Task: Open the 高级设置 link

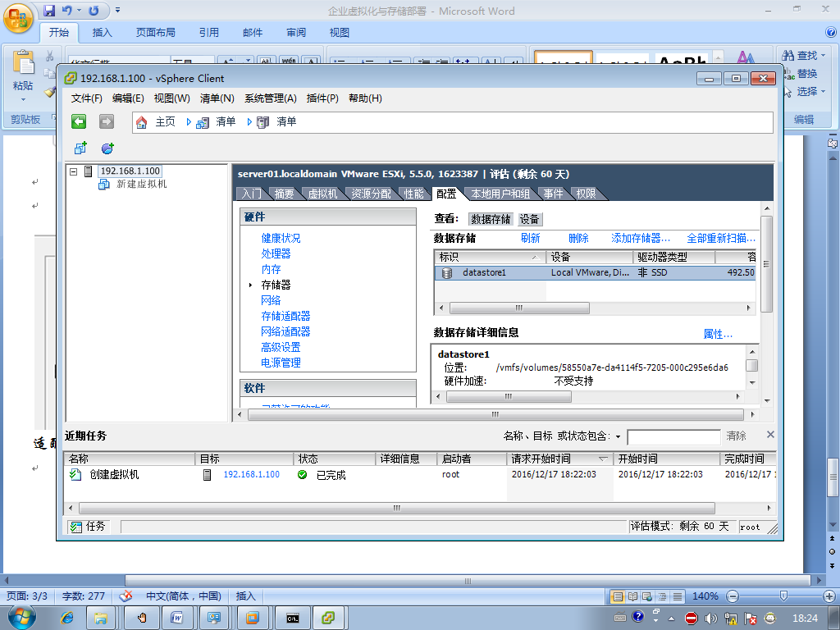Action: pos(281,347)
